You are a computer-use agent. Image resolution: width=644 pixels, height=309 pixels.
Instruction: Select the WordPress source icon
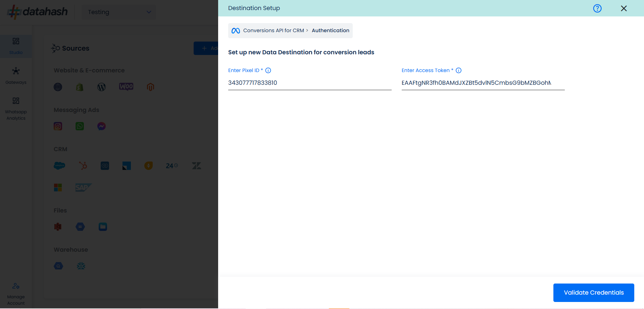pos(101,87)
